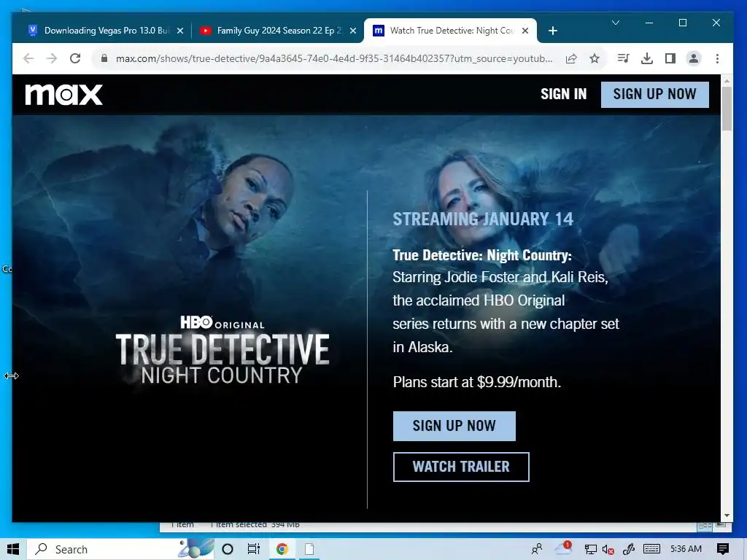Viewport: 747px width, 560px height.
Task: Reload the Max page
Action: pyautogui.click(x=75, y=58)
